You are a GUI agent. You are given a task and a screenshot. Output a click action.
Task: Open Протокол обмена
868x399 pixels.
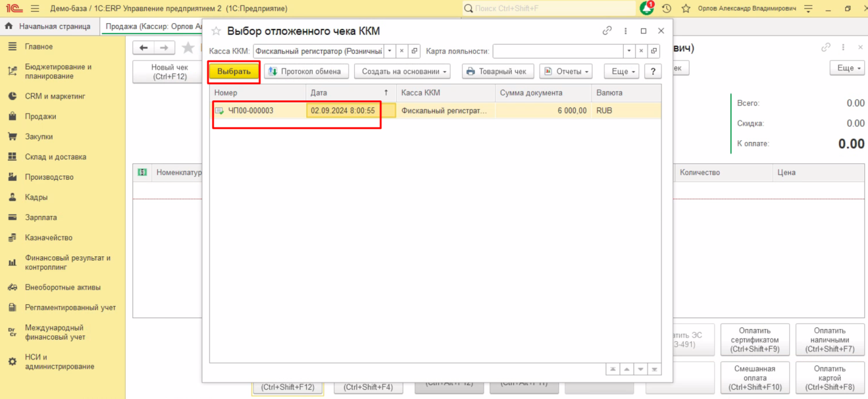pyautogui.click(x=306, y=72)
